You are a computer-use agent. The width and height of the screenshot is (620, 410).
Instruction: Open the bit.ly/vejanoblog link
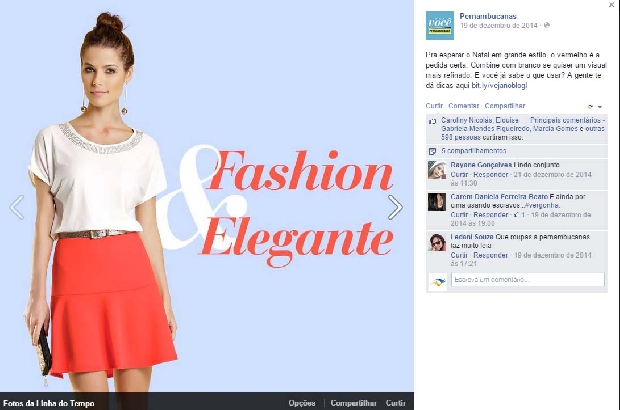pyautogui.click(x=499, y=85)
